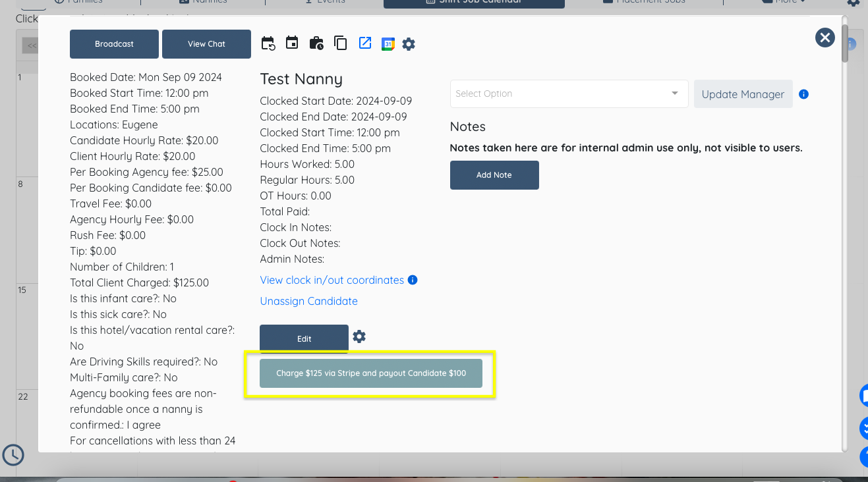This screenshot has height=482, width=868.
Task: Click the dialog's vertical scrollbar
Action: 845,43
